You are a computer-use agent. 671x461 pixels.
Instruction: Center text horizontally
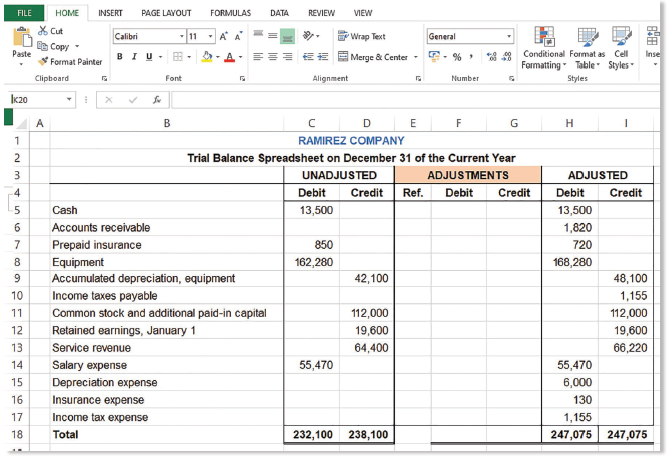point(273,57)
